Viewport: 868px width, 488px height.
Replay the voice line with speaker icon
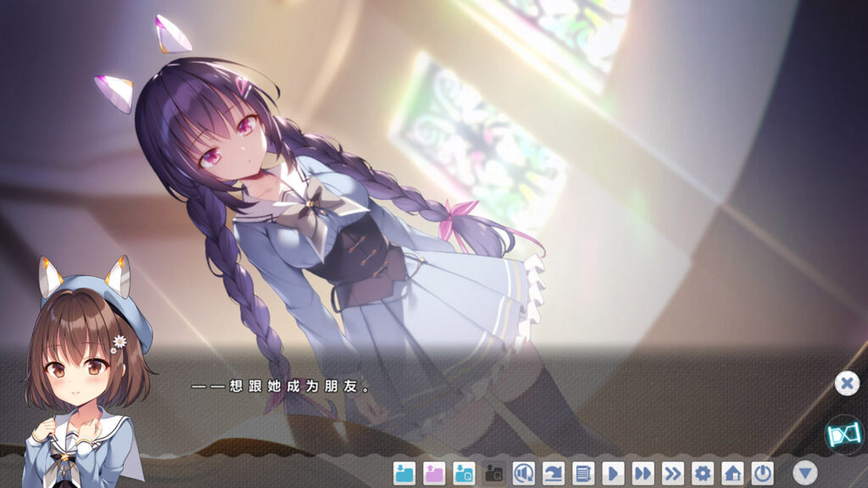point(524,473)
